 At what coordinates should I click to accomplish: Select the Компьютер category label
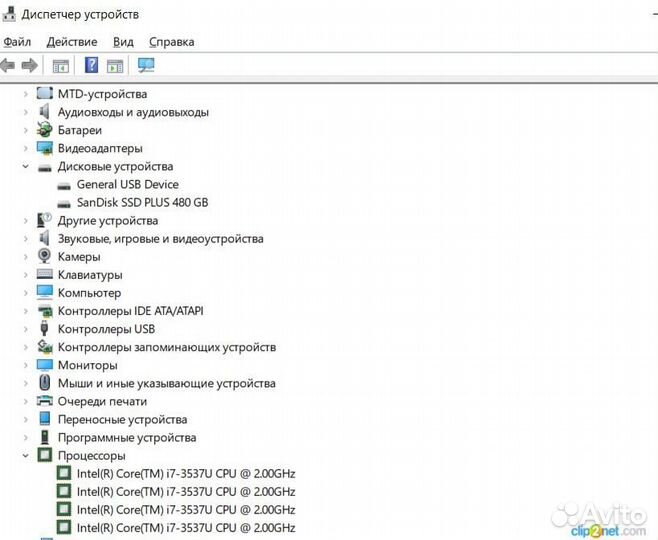(x=89, y=293)
